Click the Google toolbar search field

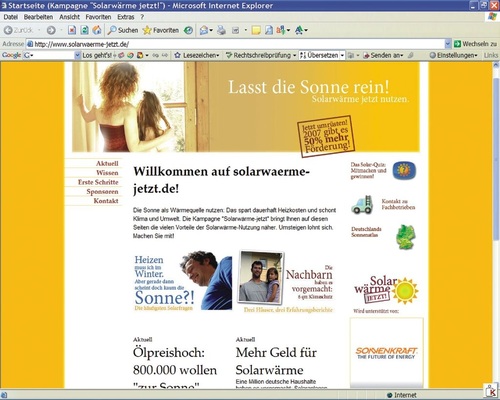49,55
